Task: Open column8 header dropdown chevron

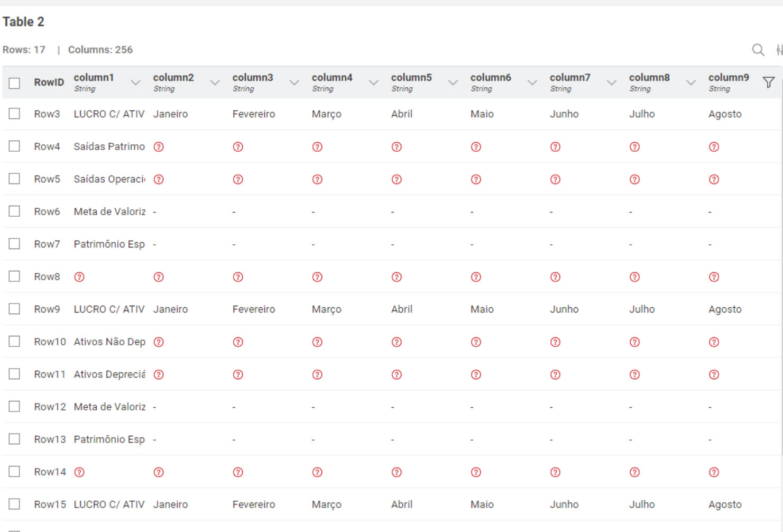Action: 691,82
